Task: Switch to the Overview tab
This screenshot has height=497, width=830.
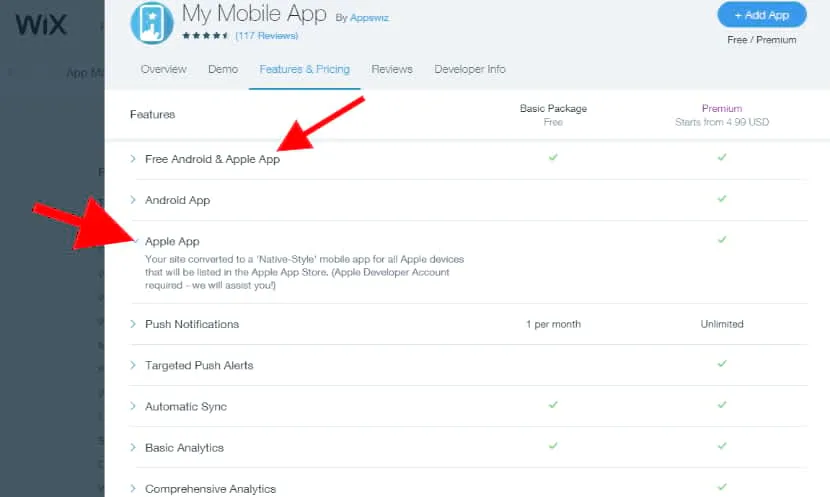Action: [x=164, y=69]
